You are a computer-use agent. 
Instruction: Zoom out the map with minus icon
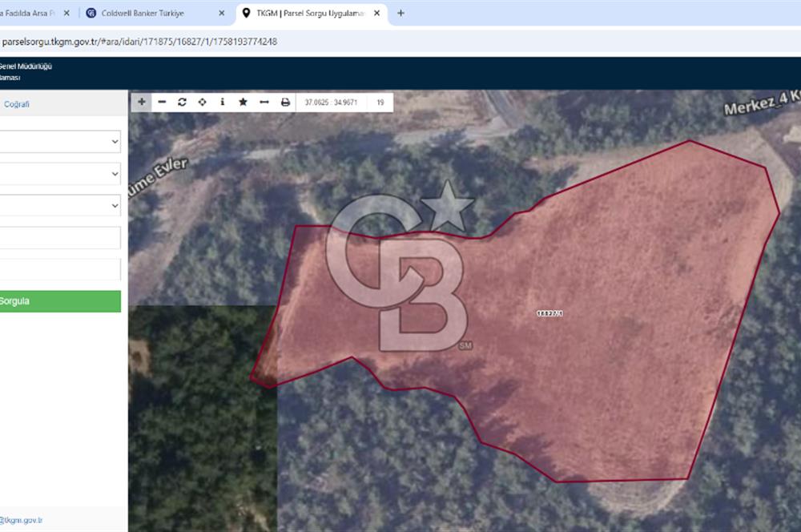[x=162, y=103]
